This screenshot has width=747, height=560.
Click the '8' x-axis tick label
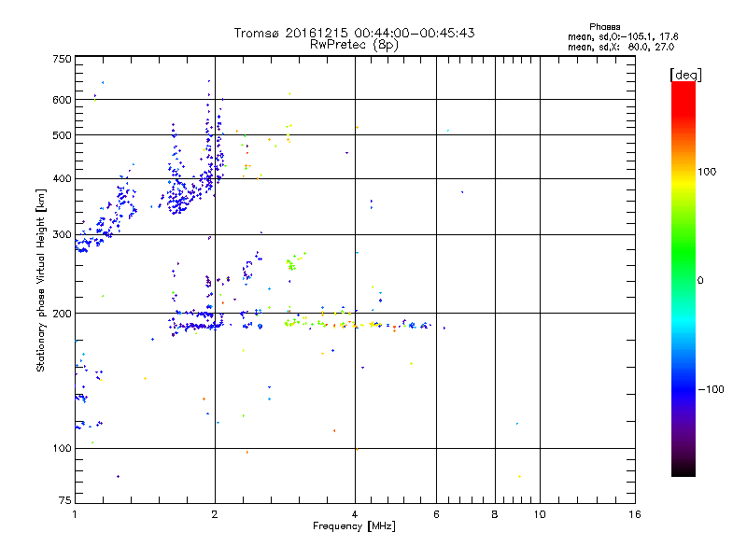pos(495,514)
